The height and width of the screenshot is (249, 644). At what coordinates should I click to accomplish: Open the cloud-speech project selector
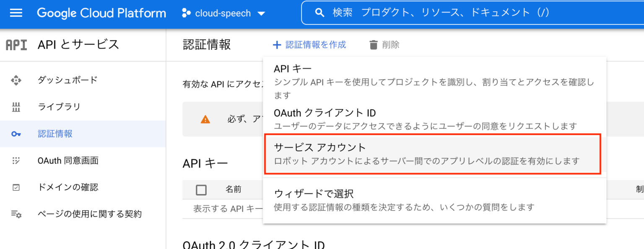(223, 13)
